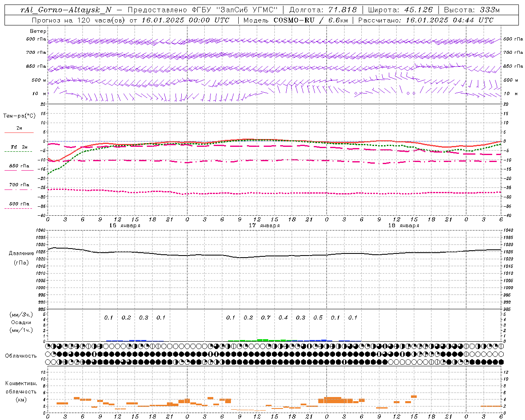Click the Ветер panel label

coord(38,31)
